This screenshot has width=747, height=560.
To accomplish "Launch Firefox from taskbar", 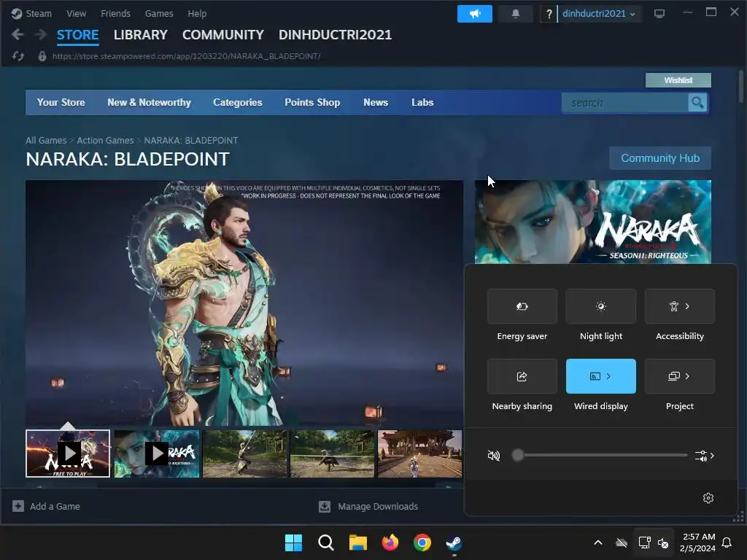I will (390, 542).
